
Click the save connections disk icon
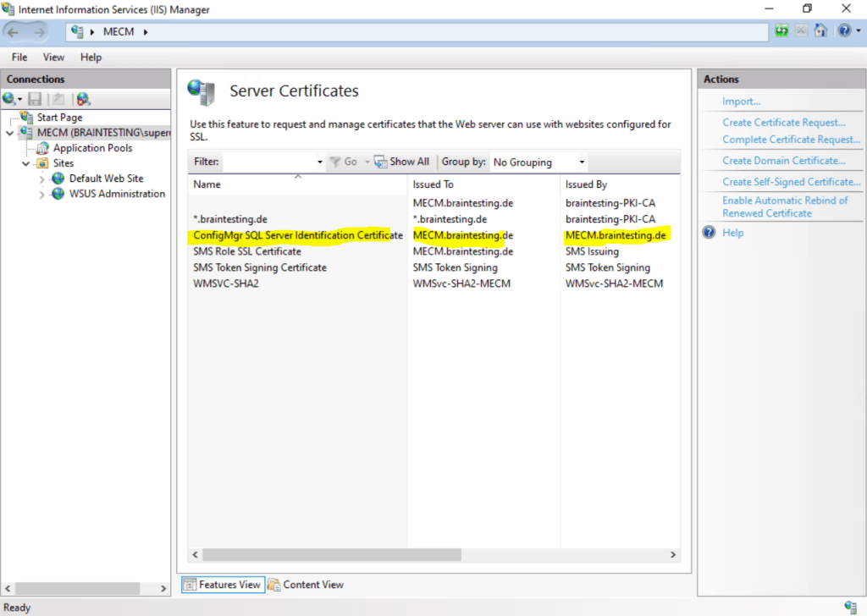(35, 99)
